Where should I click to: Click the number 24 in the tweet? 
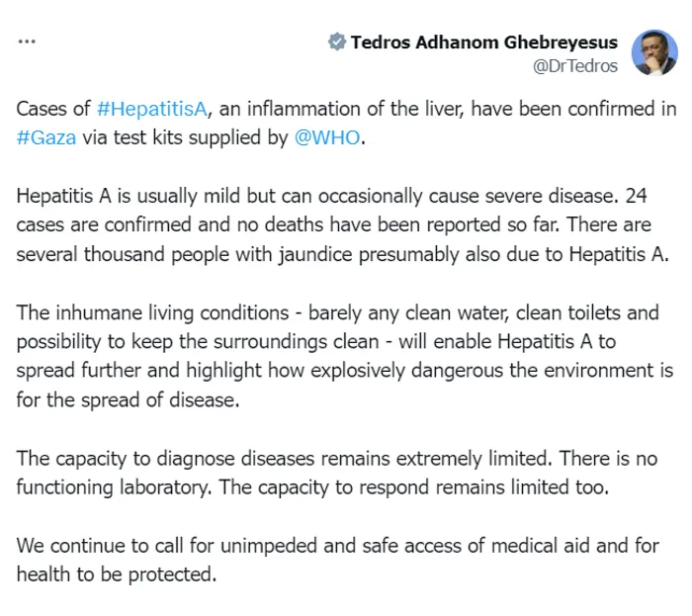coord(636,196)
